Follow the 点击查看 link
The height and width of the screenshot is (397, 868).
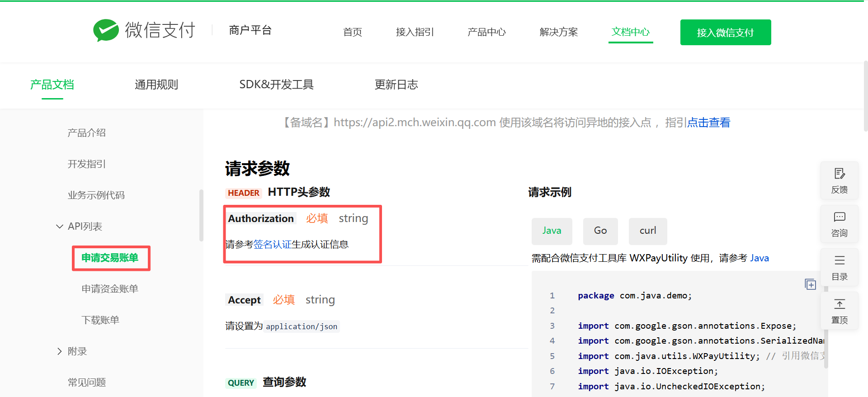click(709, 123)
